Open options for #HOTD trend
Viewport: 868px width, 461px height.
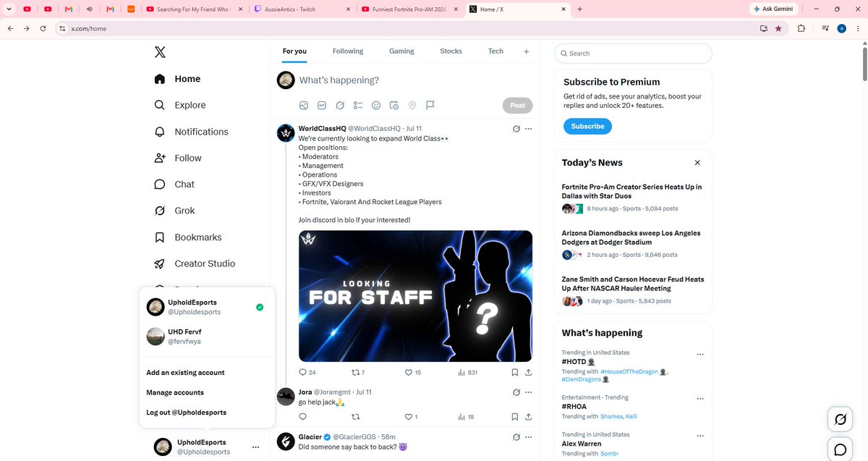(x=700, y=355)
